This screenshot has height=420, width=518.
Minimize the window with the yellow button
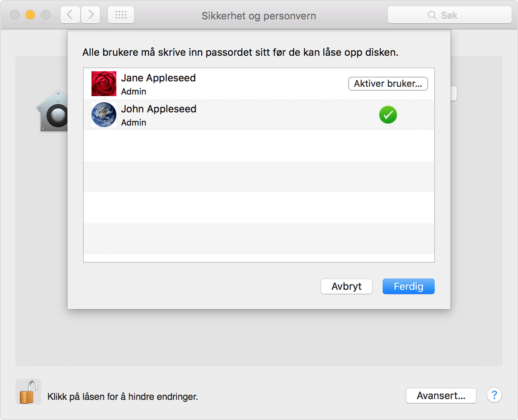(x=30, y=15)
